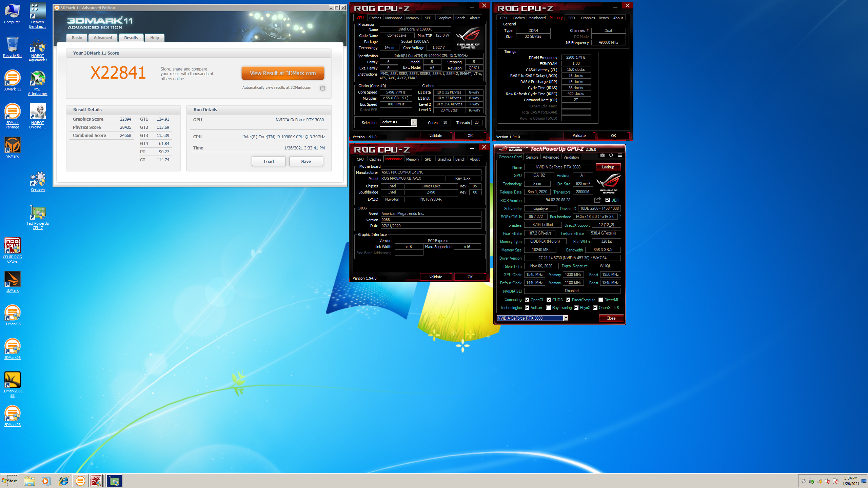
Task: Launch 3DMark 11 desktop shortcut
Action: click(12, 81)
